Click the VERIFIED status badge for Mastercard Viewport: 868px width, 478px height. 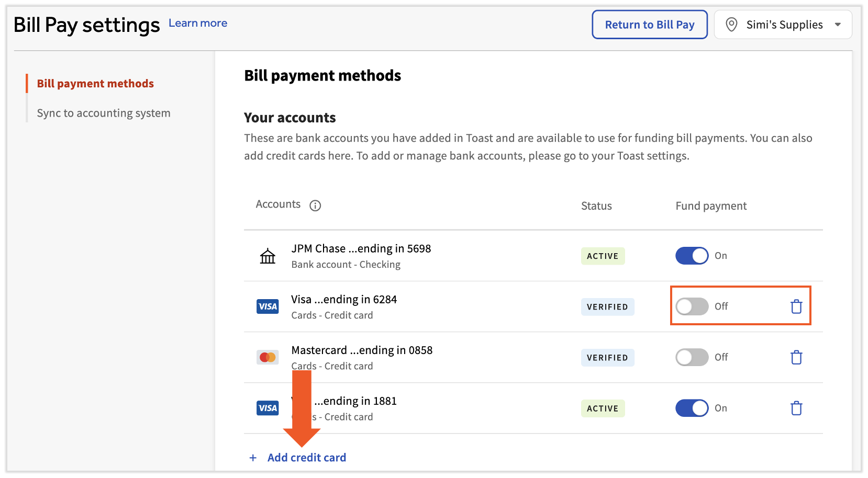point(607,358)
